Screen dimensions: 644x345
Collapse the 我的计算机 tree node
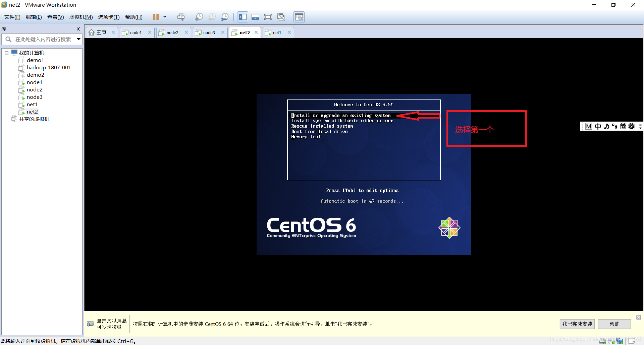6,53
